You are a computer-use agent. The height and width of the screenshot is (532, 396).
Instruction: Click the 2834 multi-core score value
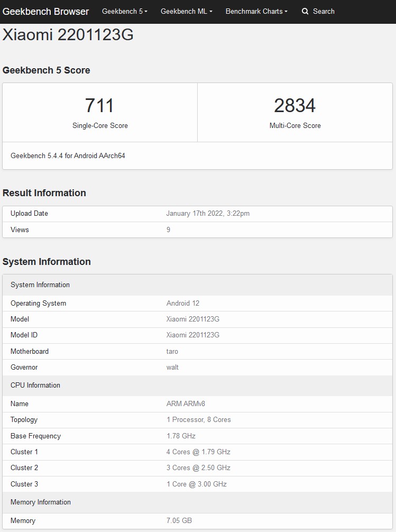(294, 105)
